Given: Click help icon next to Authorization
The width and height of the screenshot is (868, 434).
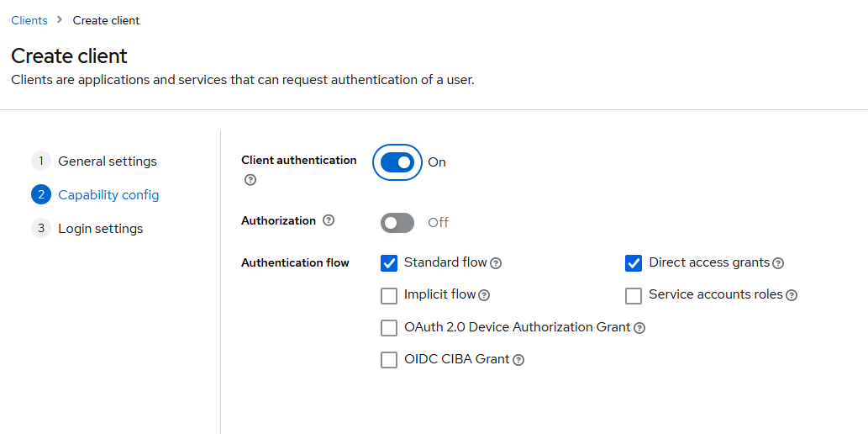Looking at the screenshot, I should tap(329, 220).
